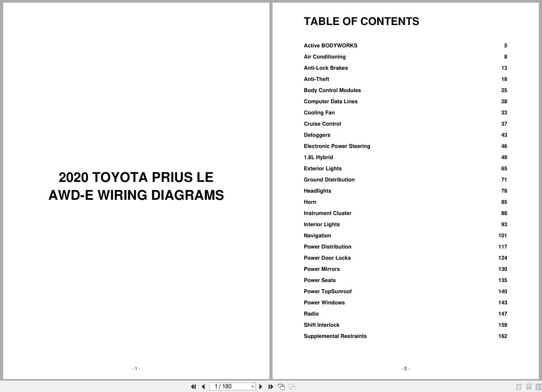542x392 pixels.
Task: Go to the previous page
Action: [203, 387]
